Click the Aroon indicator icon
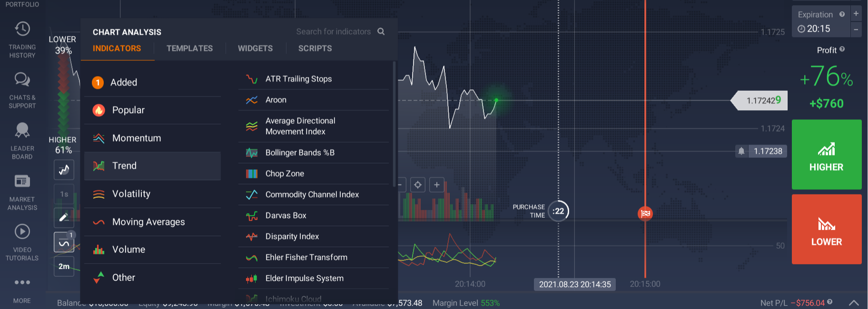868x309 pixels. 252,100
